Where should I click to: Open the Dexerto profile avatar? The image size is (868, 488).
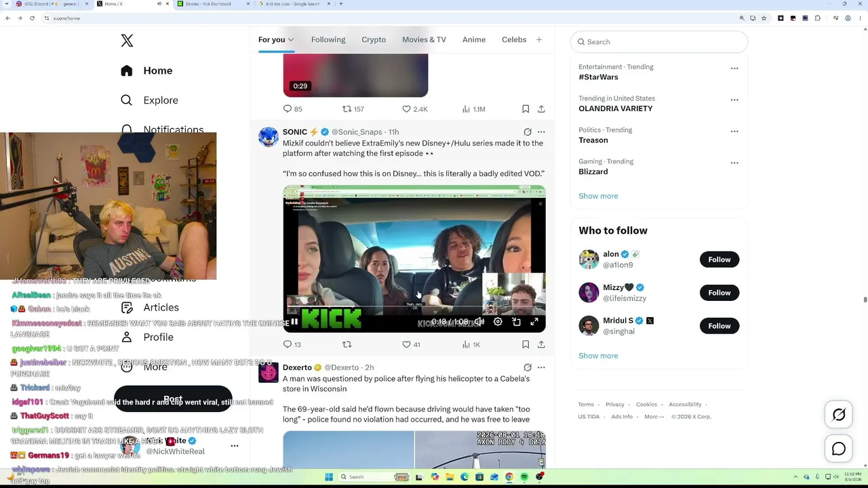269,372
